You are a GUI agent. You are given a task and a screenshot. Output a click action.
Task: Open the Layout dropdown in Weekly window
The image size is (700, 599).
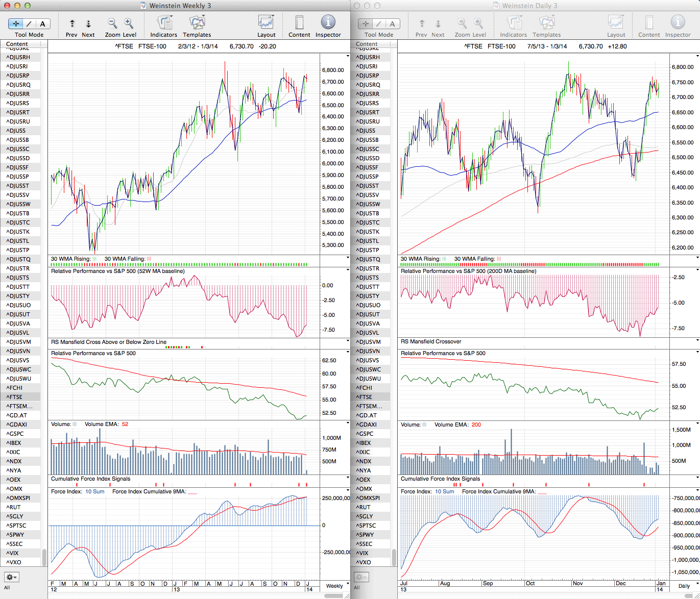pos(266,22)
